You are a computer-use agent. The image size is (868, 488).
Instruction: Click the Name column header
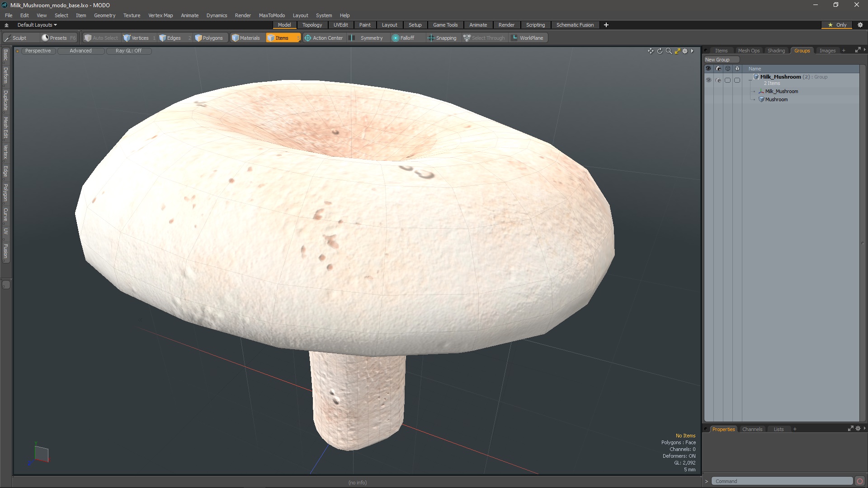pos(755,69)
